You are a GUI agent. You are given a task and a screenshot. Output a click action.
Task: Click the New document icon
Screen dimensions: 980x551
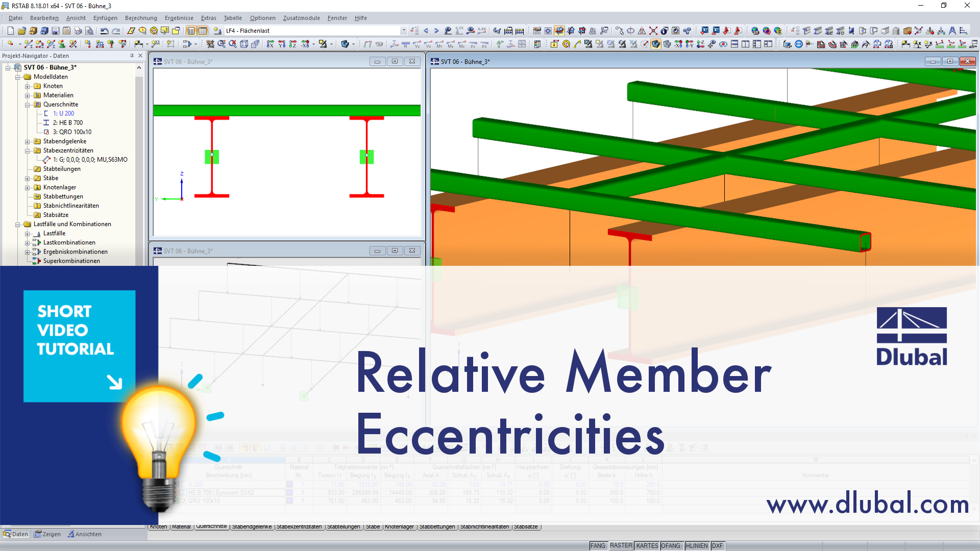(10, 31)
